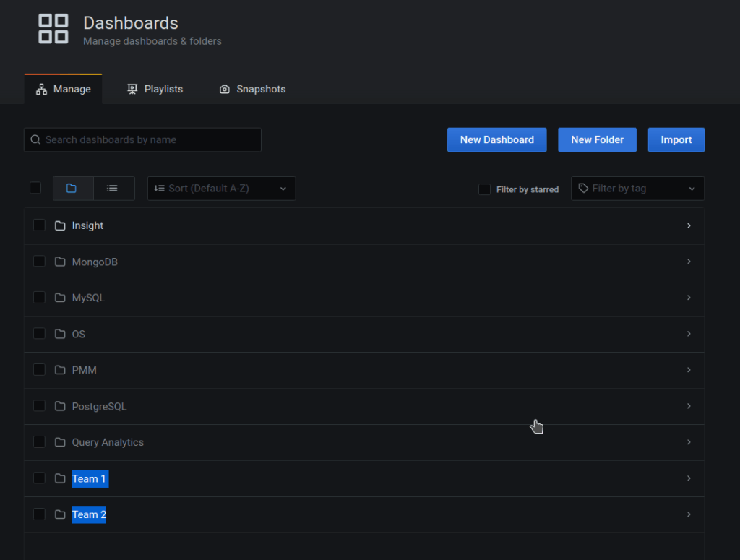Enable Filter by starred
Screen dimensions: 740x560
point(484,189)
